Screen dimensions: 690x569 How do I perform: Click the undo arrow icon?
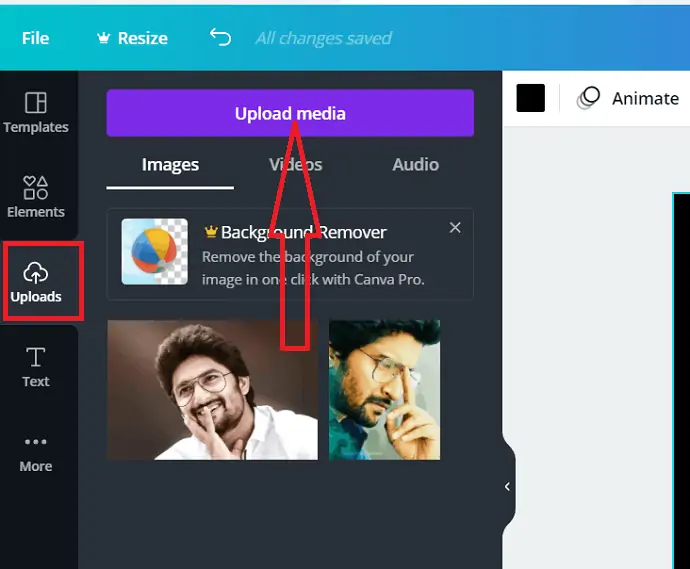click(220, 37)
